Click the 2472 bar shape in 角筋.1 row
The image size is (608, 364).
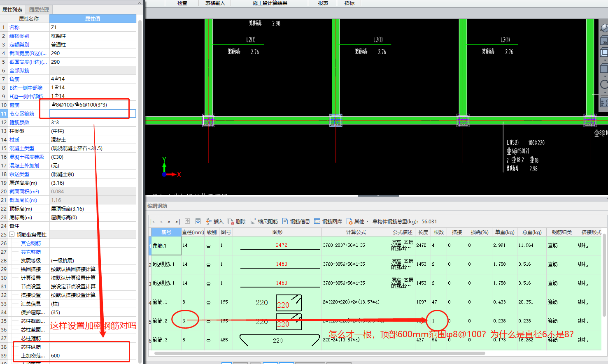pos(280,246)
